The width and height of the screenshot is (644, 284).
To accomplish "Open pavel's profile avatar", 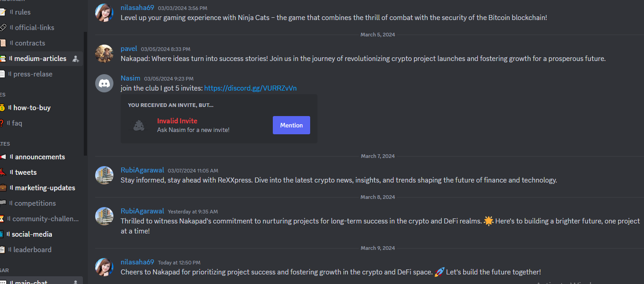I will pos(104,54).
